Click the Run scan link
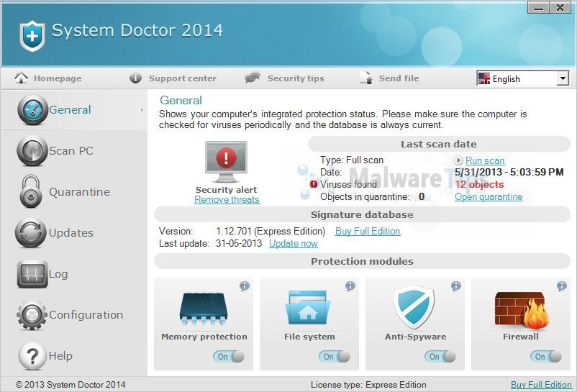Screen dimensions: 577x392 point(485,160)
